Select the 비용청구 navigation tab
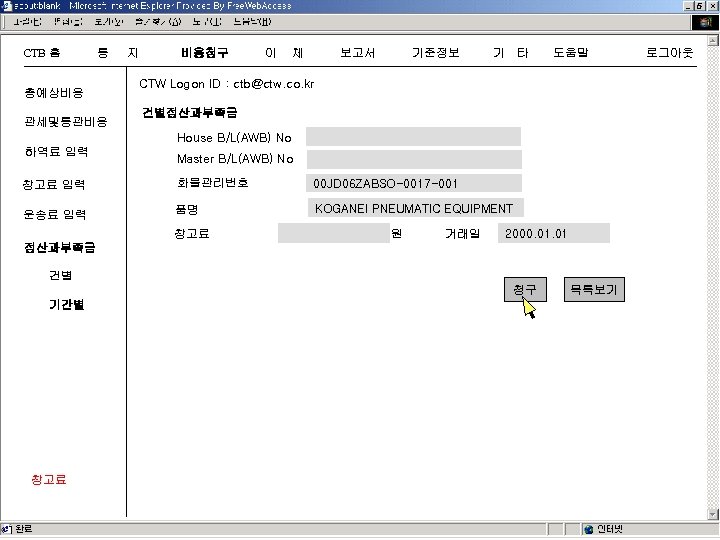 click(204, 53)
